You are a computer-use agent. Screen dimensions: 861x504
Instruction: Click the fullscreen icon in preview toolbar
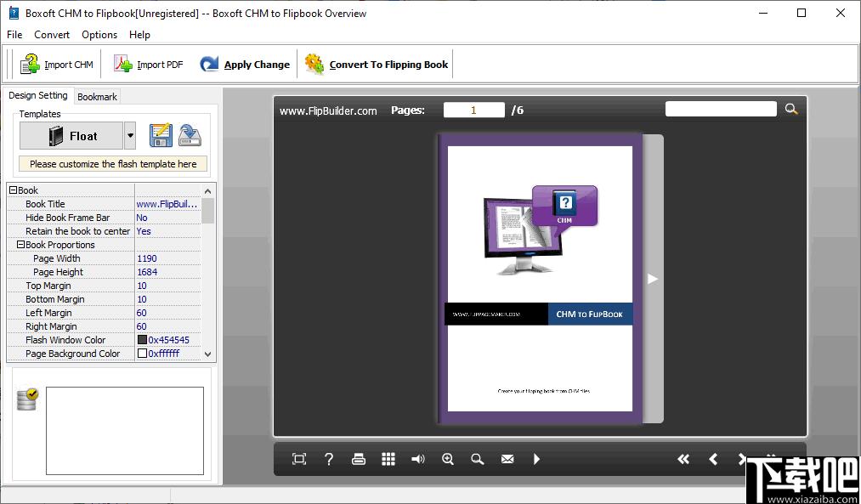coord(299,459)
